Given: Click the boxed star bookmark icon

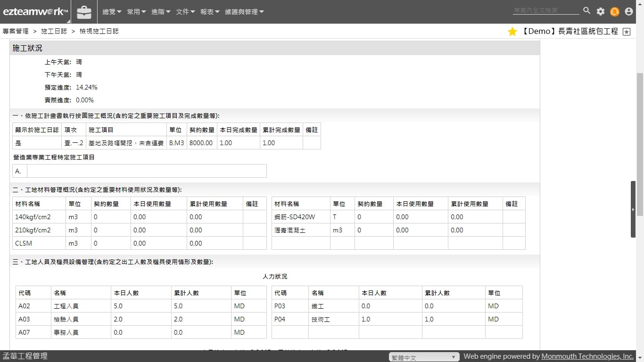Looking at the screenshot, I should [x=626, y=32].
